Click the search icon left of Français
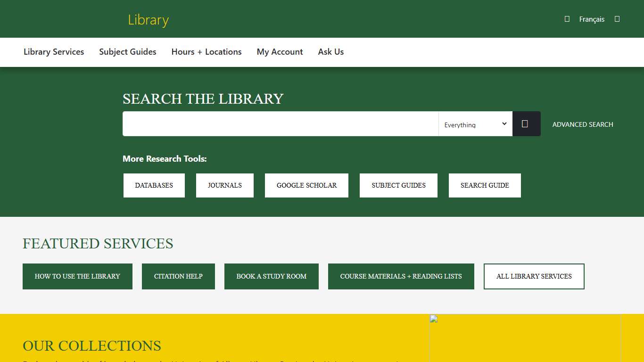This screenshot has width=644, height=362. click(x=567, y=19)
